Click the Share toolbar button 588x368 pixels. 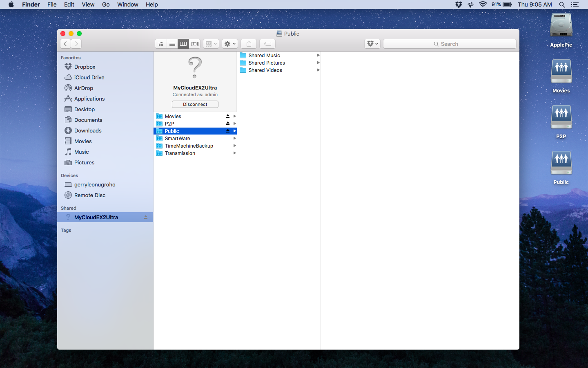(x=249, y=44)
